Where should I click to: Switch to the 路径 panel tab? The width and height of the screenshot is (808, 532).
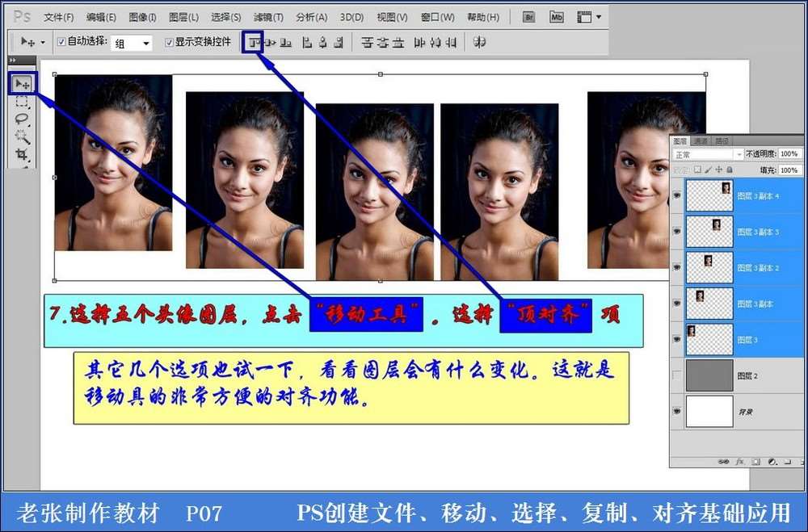722,140
